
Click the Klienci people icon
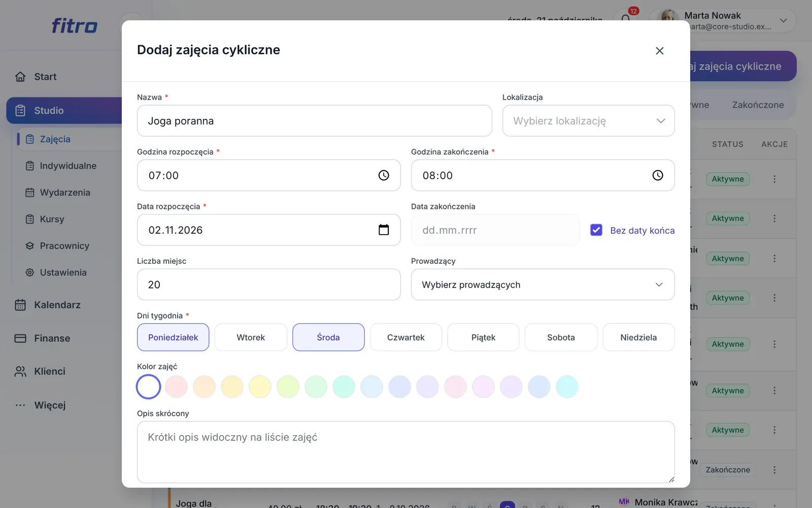pos(20,371)
